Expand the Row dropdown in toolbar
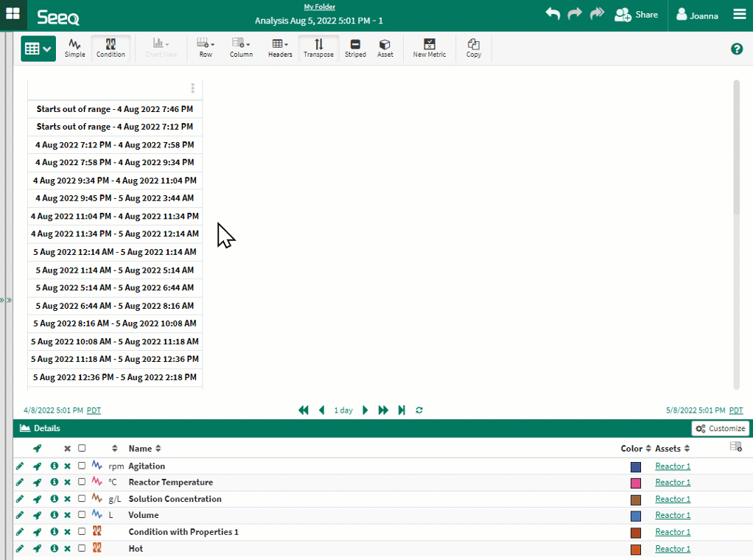This screenshot has height=560, width=753. point(206,48)
